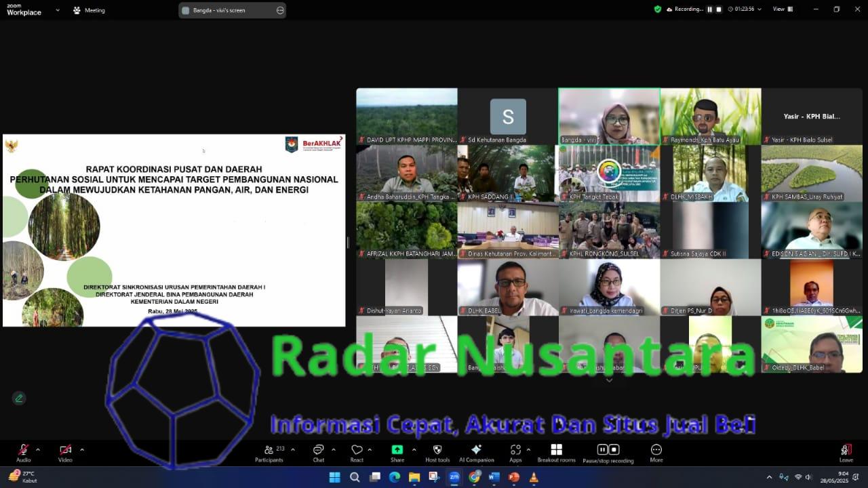Screen dimensions: 868x488
Task: Open the Chat panel
Action: point(318,451)
